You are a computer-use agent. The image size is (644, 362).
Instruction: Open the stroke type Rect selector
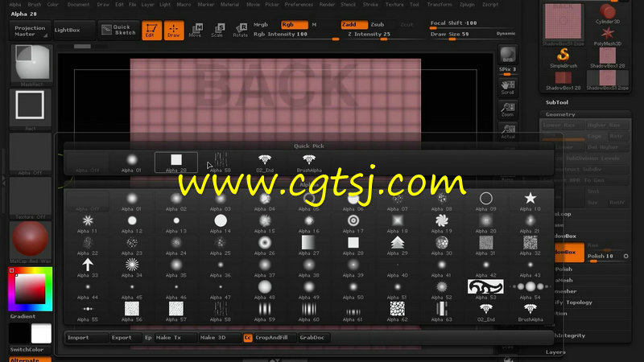[x=30, y=109]
